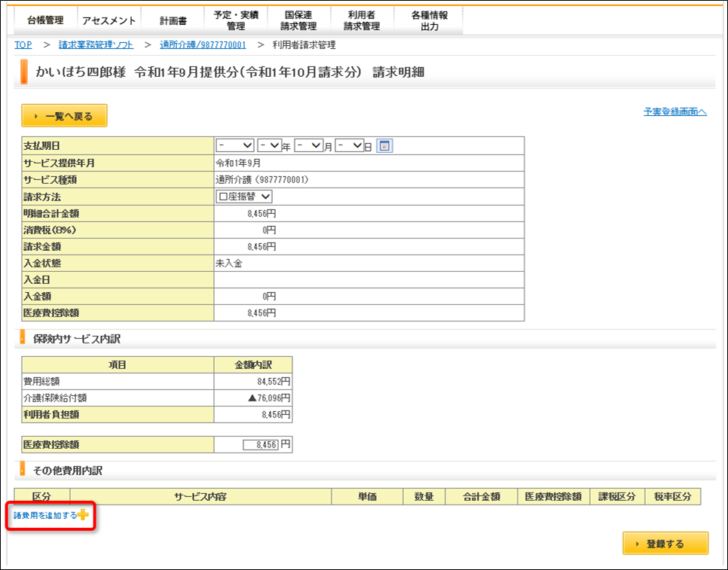This screenshot has width=728, height=570.
Task: Go to 予定・実績管理 tab
Action: pos(236,20)
